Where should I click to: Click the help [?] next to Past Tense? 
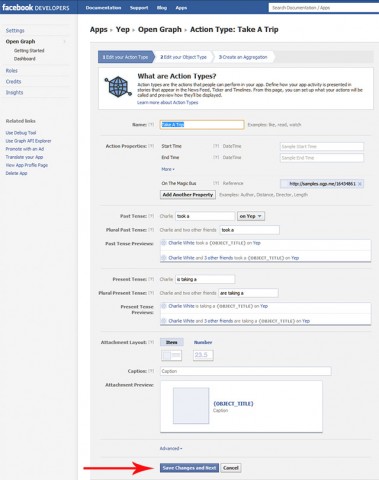pyautogui.click(x=151, y=216)
